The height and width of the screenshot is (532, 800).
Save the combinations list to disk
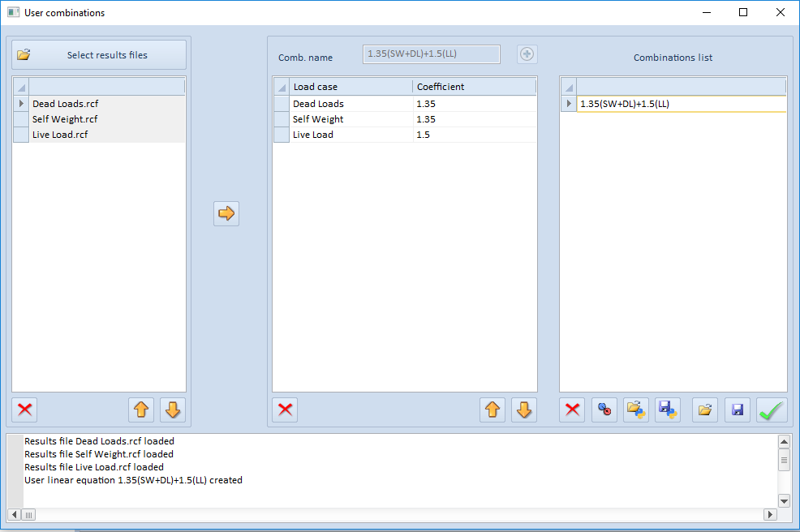(737, 410)
